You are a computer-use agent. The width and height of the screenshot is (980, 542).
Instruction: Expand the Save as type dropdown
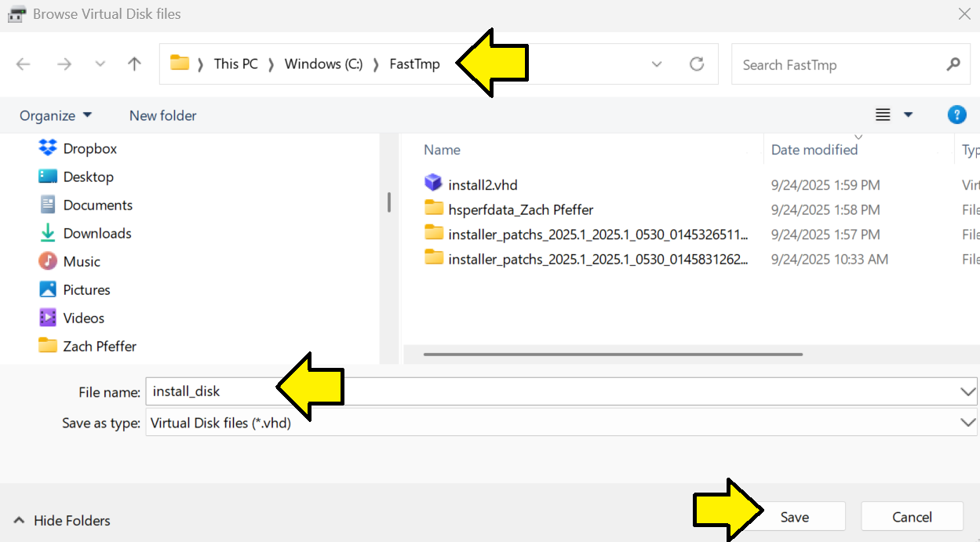point(967,422)
